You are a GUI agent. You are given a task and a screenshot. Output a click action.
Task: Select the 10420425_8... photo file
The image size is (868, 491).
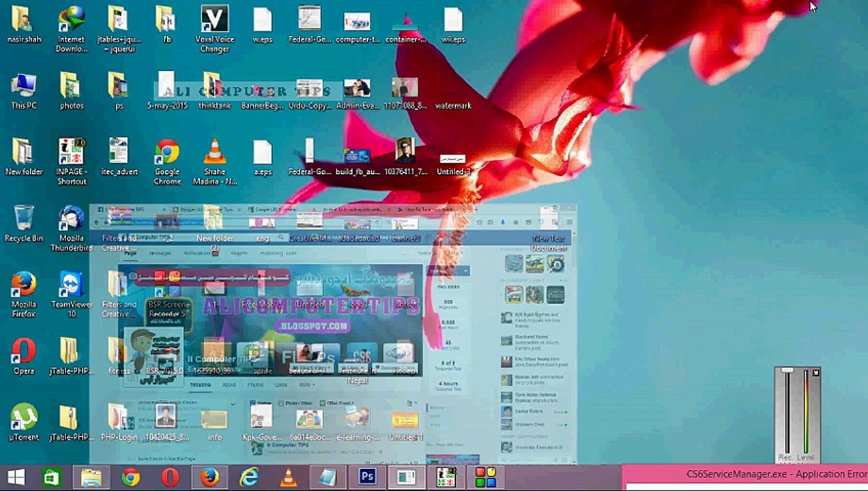click(167, 422)
